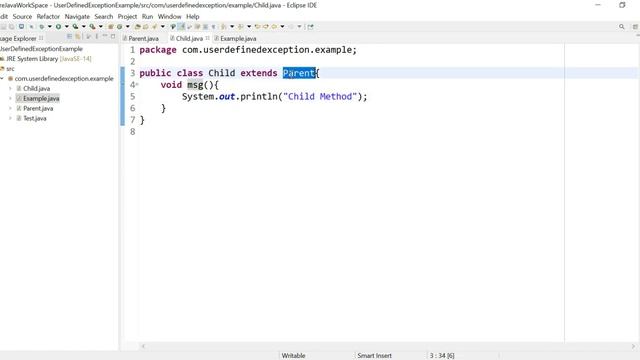The height and width of the screenshot is (360, 640).
Task: Open the Coverage dropdown arrow
Action: coord(84,27)
